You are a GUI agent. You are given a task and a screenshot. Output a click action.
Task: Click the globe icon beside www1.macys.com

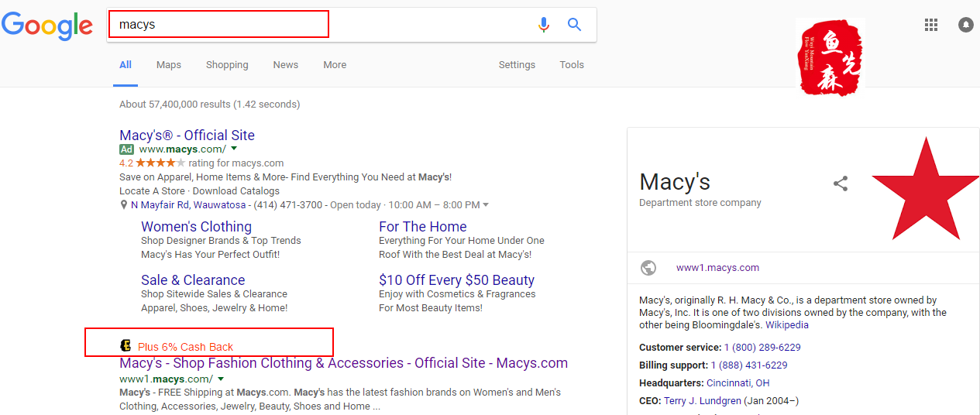648,268
